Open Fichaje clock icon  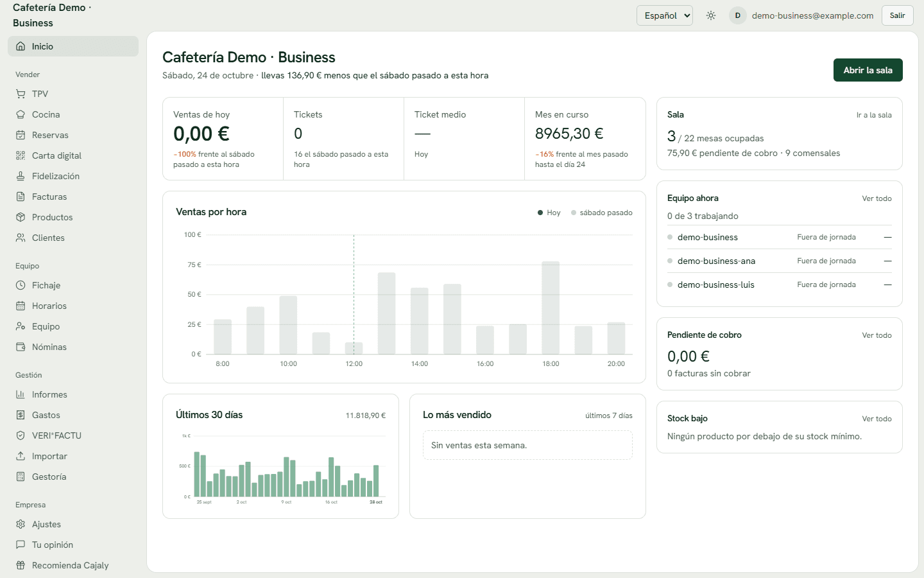[21, 285]
